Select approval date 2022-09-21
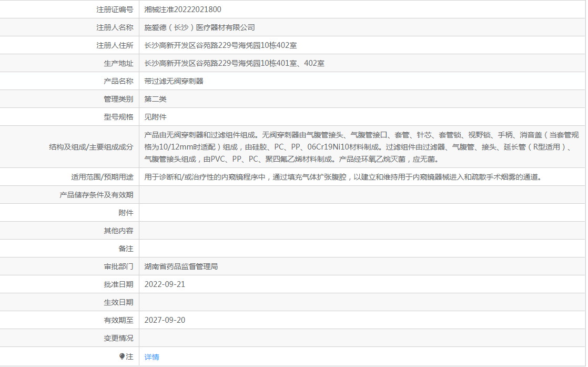 point(165,284)
